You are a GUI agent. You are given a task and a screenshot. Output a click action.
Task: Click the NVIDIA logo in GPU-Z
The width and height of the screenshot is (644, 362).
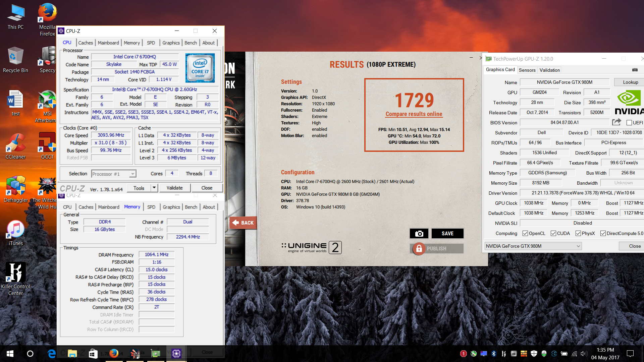click(x=629, y=102)
